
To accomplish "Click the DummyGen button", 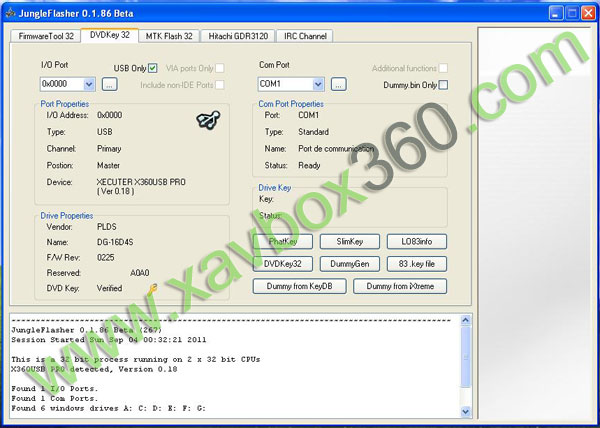I will click(350, 264).
